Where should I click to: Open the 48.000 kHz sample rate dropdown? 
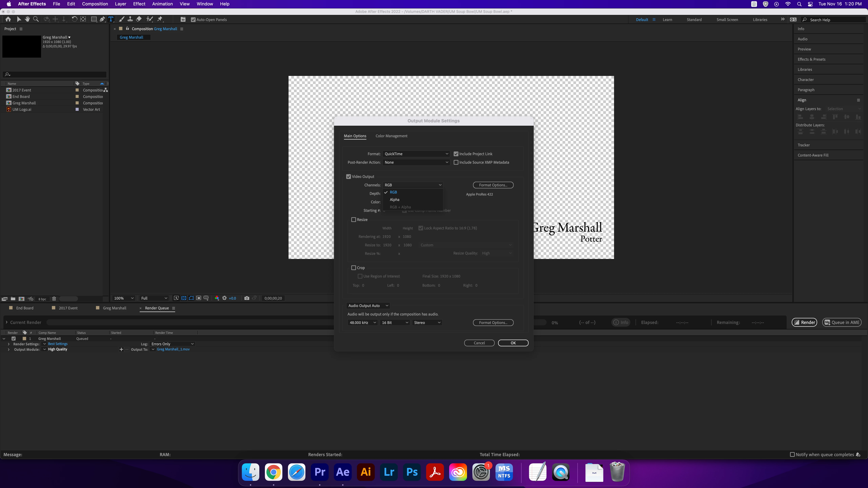[x=362, y=323]
